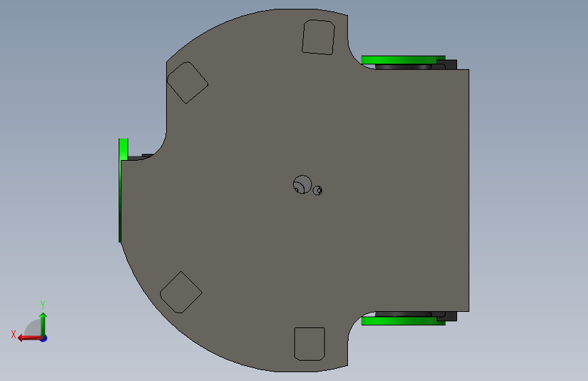This screenshot has height=381, width=588.
Task: Select the large circular hole at the chassis center
Action: click(x=302, y=184)
